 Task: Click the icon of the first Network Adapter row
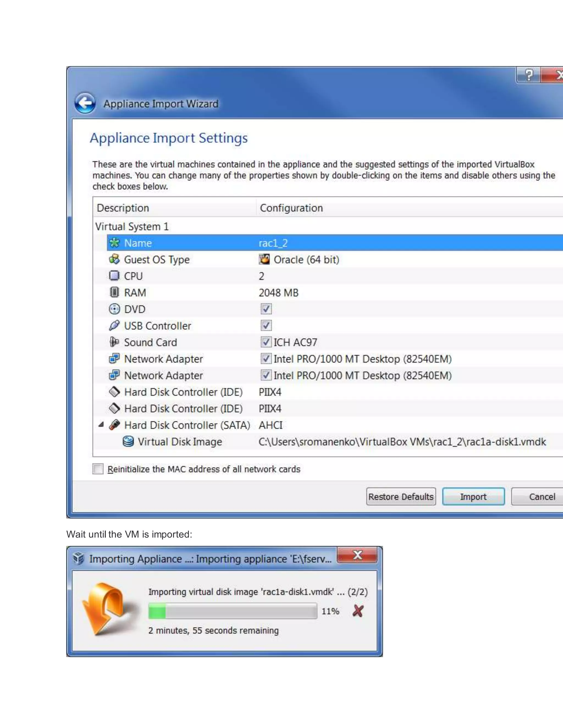114,359
